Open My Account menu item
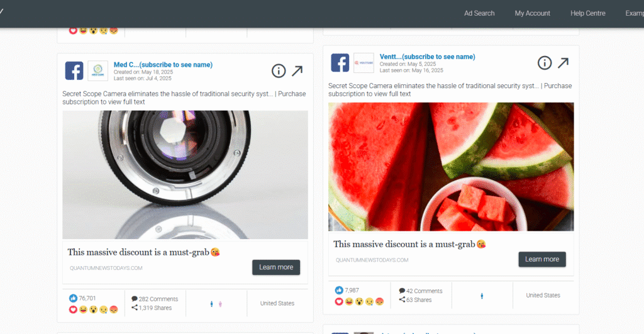Screen dimensions: 644x334 point(532,13)
